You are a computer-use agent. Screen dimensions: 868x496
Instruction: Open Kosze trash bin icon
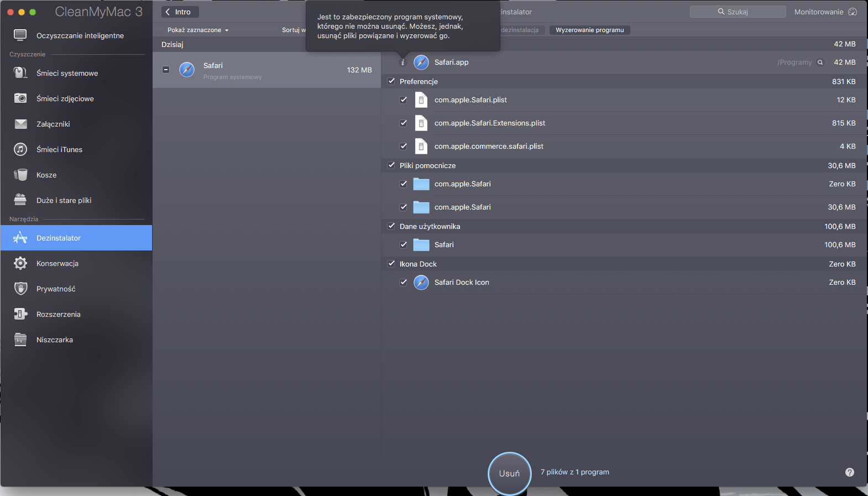click(x=20, y=175)
